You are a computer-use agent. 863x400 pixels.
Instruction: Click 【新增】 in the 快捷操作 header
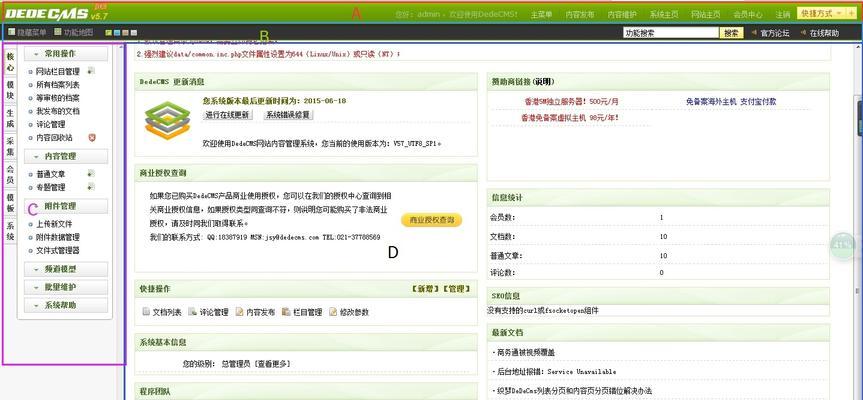pos(425,288)
